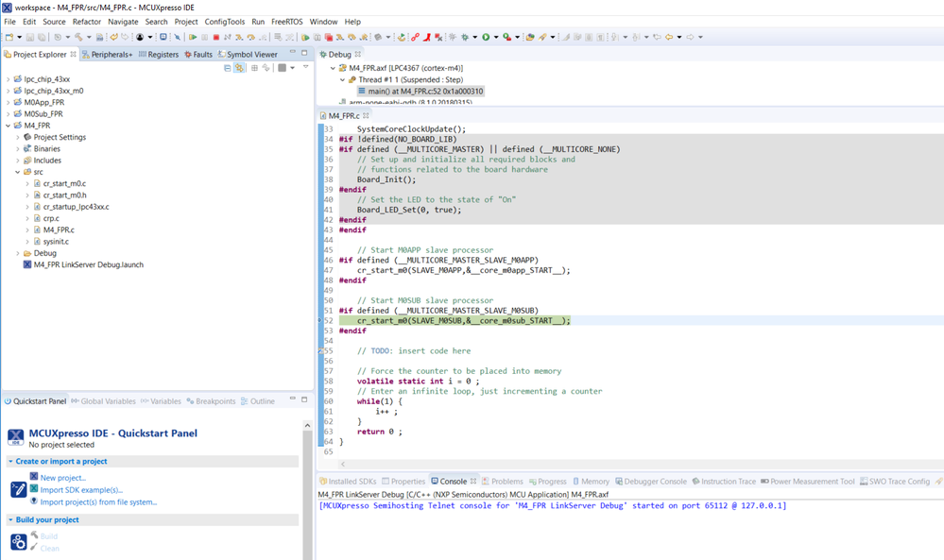Click the Run with red toolbox icon
The height and width of the screenshot is (560, 944).
(x=506, y=37)
